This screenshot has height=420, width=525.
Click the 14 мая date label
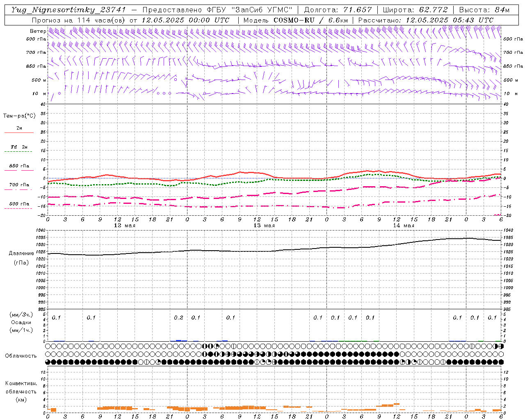pyautogui.click(x=404, y=226)
